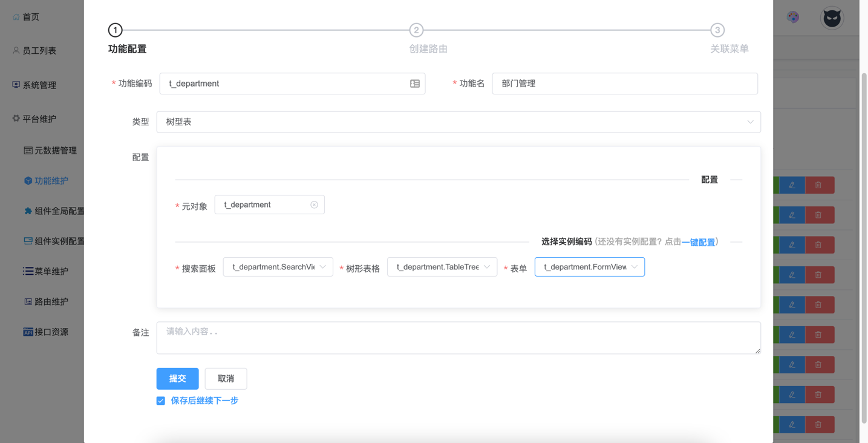Click the cat avatar icon
Viewport: 868px width, 443px height.
(x=832, y=18)
